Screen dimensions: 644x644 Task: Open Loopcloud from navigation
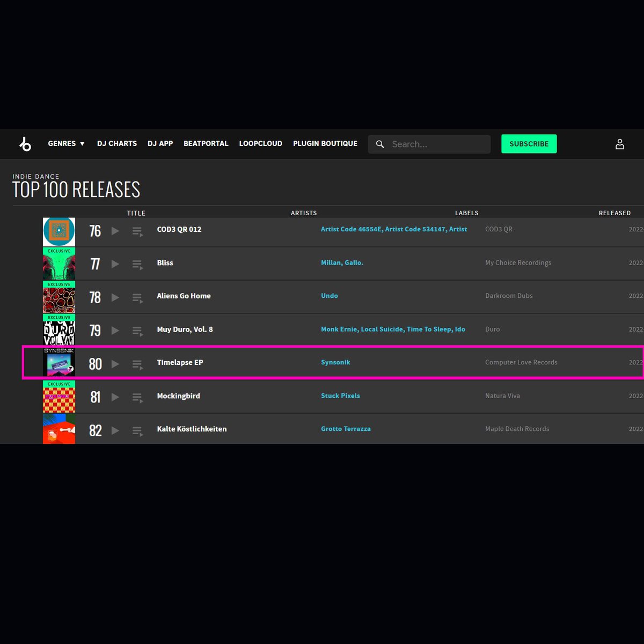[260, 144]
